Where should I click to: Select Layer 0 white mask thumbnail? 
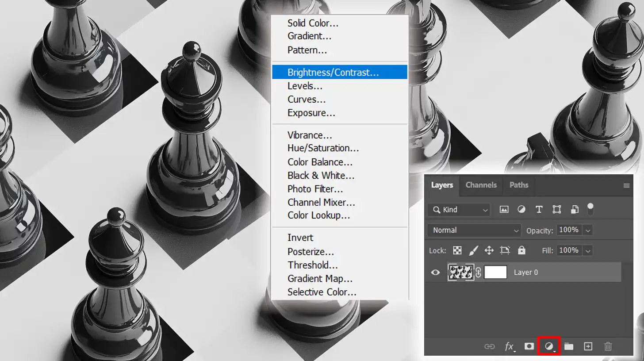click(x=495, y=273)
